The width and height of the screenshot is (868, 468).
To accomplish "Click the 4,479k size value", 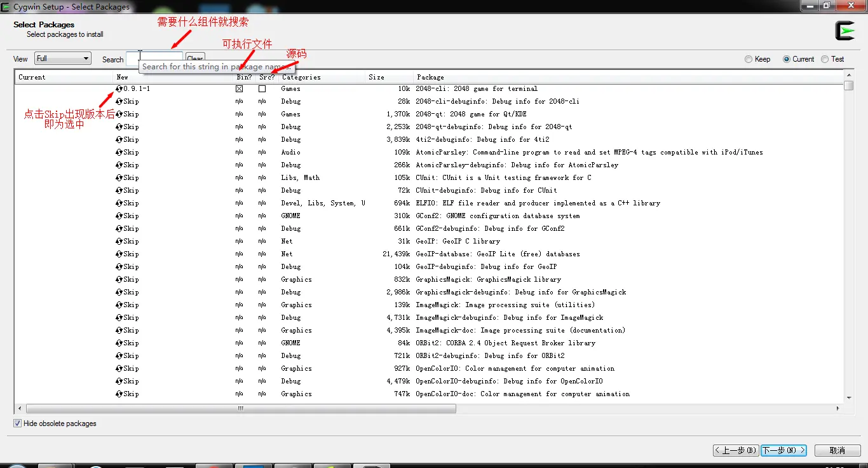I will 398,381.
